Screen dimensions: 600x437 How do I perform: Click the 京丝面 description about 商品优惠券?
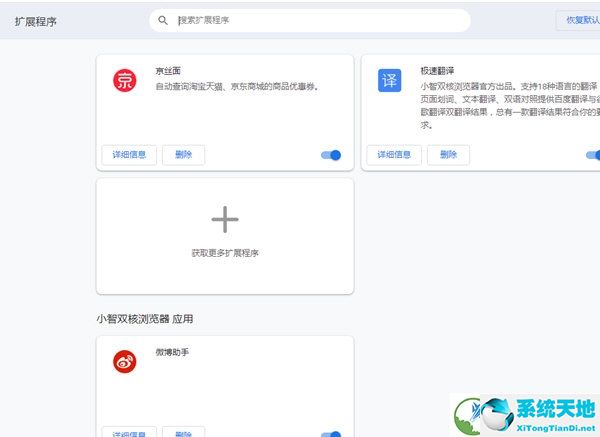coord(237,86)
